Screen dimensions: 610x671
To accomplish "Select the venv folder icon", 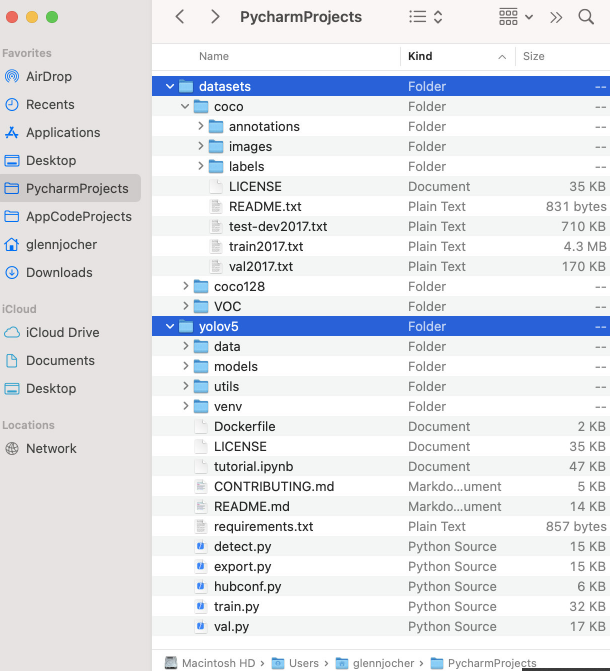I will pyautogui.click(x=201, y=407).
